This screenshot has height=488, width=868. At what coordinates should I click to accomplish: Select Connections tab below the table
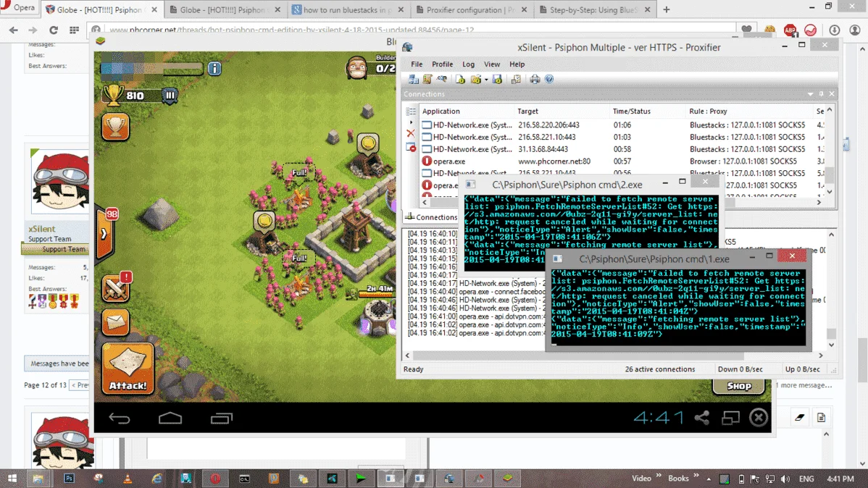coord(431,217)
